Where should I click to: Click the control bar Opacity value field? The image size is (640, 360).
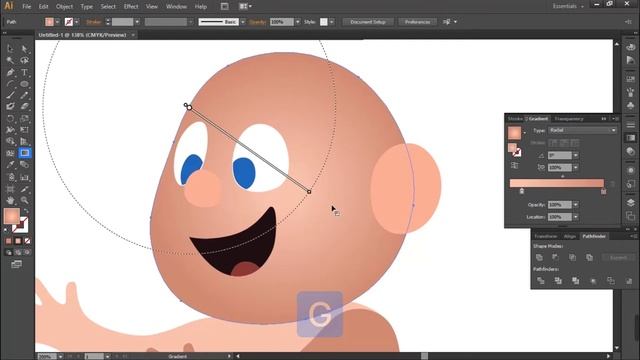pos(282,22)
